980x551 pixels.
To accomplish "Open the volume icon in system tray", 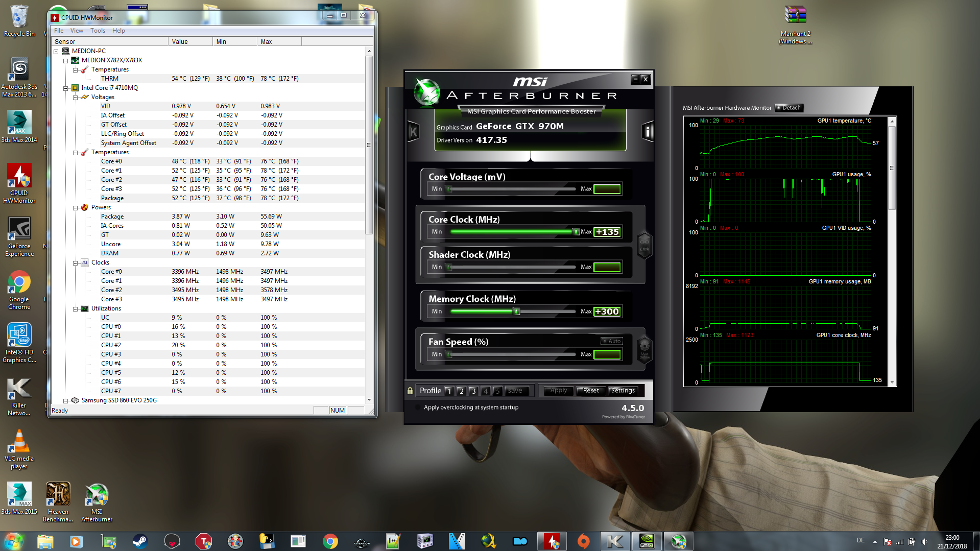I will pyautogui.click(x=924, y=542).
